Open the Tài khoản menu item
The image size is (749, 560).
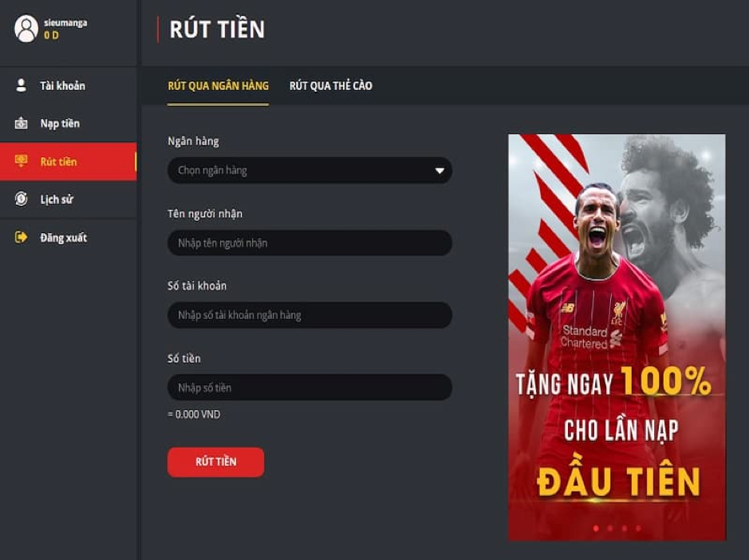coord(69,85)
